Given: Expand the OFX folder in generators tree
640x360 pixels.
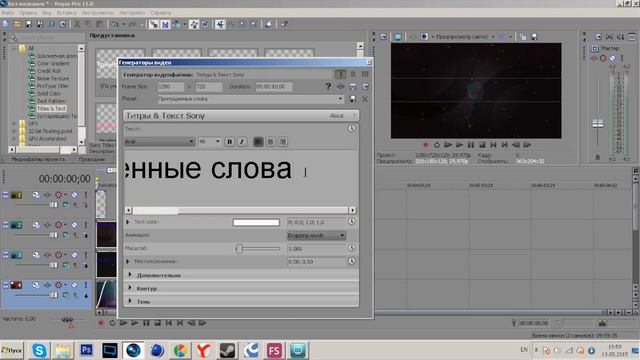Looking at the screenshot, I should tap(14, 123).
